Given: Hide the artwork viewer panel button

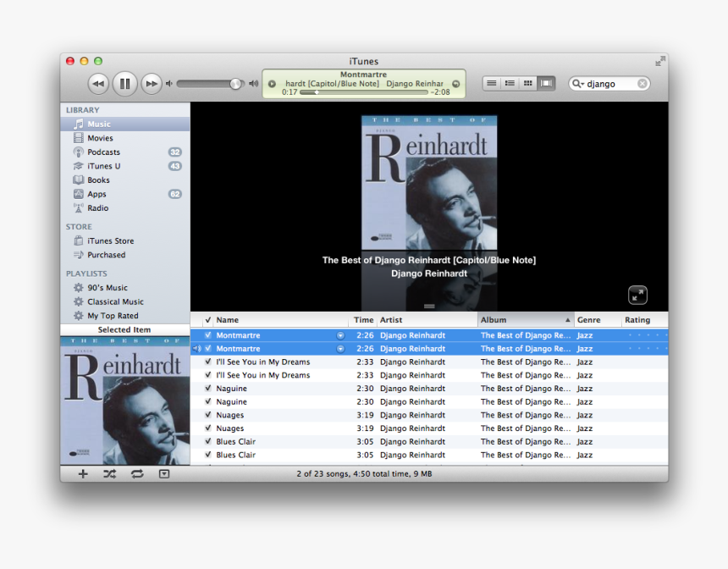Looking at the screenshot, I should [x=164, y=474].
